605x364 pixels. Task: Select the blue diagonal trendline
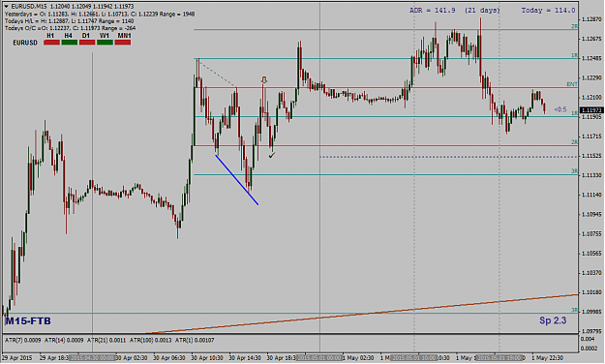tap(237, 180)
